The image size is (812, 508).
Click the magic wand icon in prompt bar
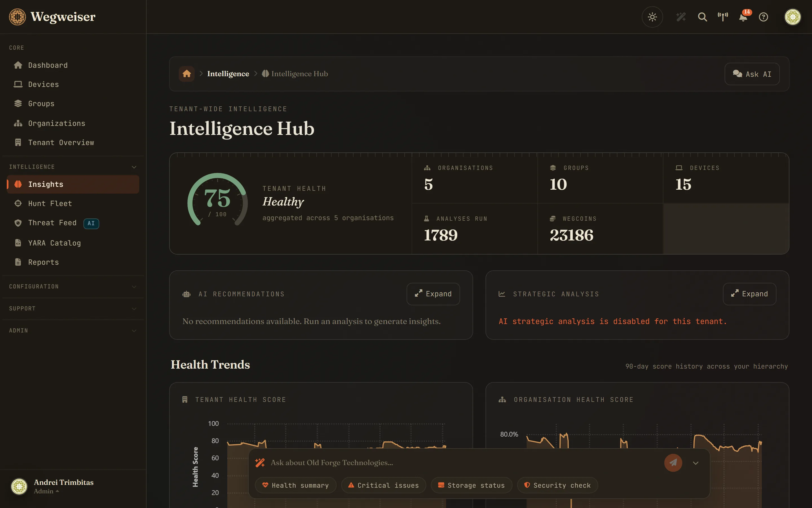tap(260, 463)
